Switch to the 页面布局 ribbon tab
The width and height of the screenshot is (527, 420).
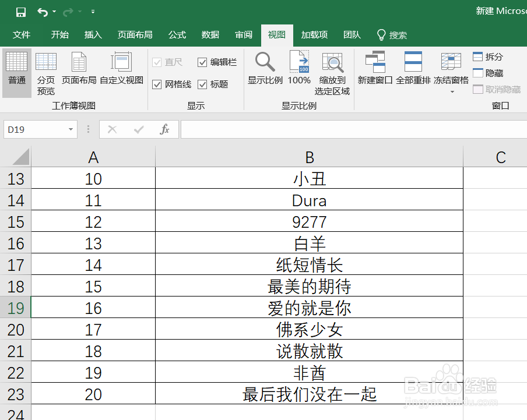[x=135, y=35]
